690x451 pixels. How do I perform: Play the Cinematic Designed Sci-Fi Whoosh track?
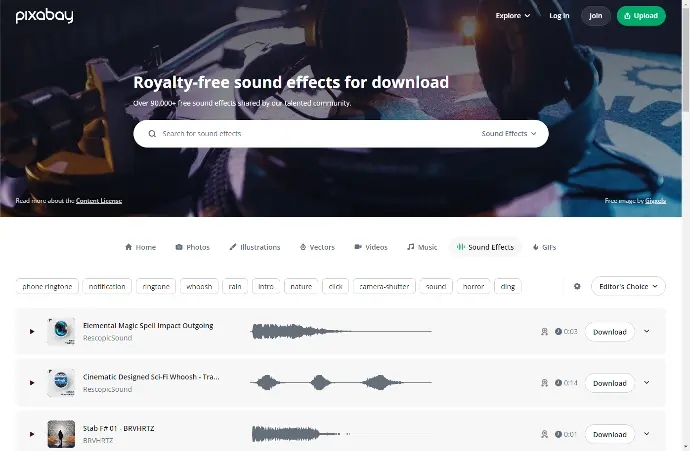point(32,383)
